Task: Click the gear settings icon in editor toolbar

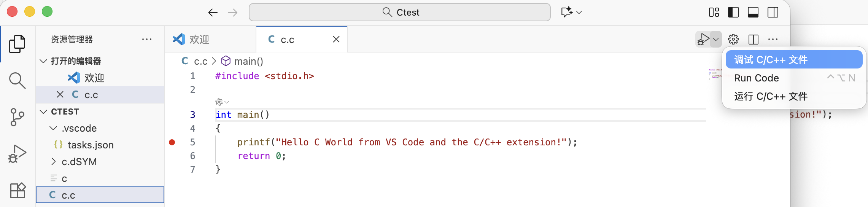Action: [733, 39]
